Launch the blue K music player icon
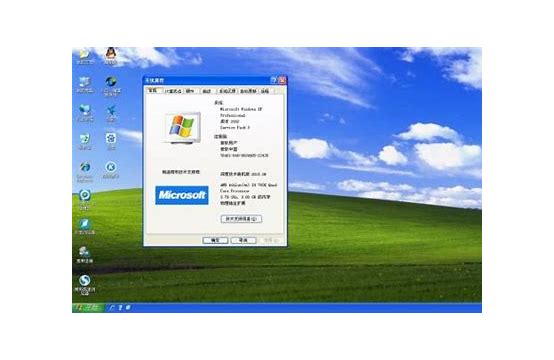The width and height of the screenshot is (554, 360). pos(111,169)
